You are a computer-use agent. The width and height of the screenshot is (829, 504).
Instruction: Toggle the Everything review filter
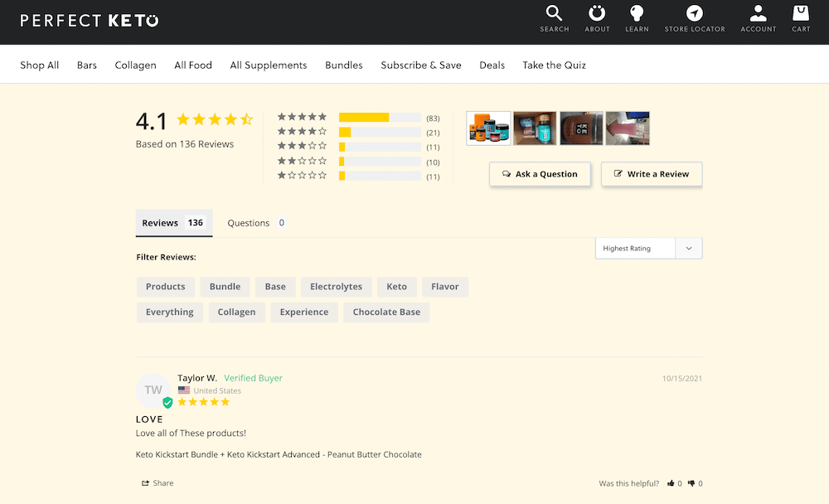[x=170, y=312]
